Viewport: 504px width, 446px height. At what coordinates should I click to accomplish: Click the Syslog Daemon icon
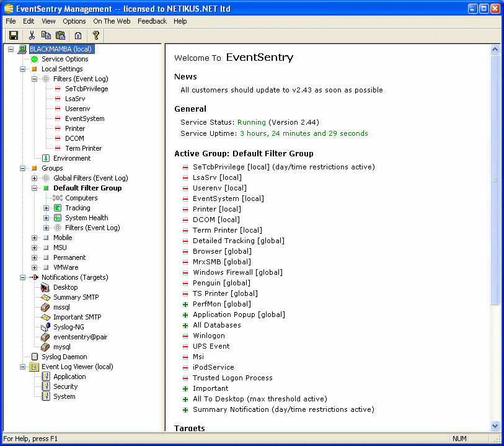coord(35,357)
